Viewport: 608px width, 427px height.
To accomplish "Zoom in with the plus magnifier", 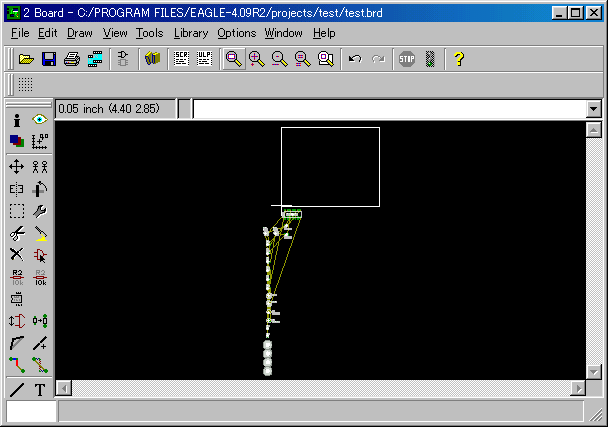I will pos(257,59).
